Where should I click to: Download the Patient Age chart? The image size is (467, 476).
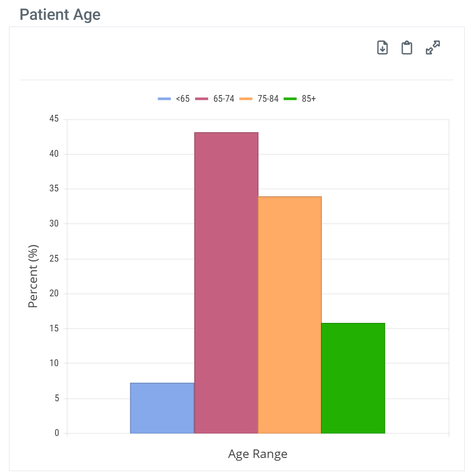coord(382,47)
